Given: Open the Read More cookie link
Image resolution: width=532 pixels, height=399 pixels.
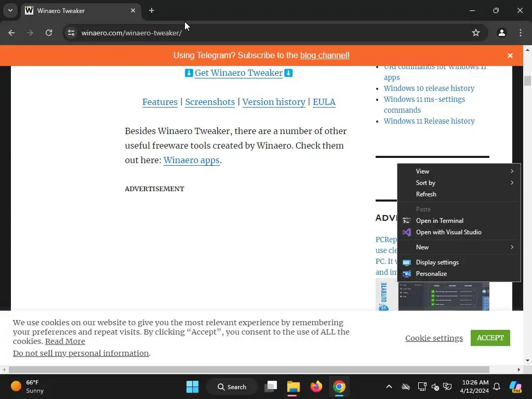Looking at the screenshot, I should point(65,341).
